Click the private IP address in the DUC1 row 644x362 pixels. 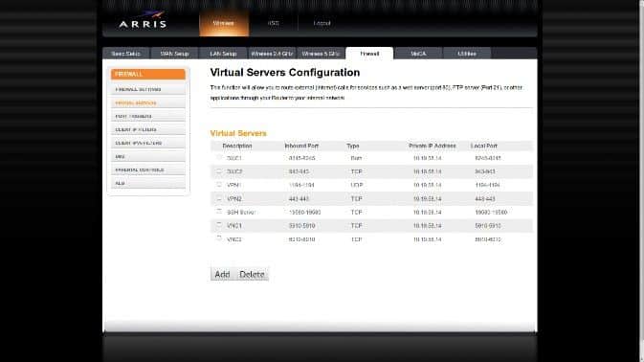tap(427, 158)
